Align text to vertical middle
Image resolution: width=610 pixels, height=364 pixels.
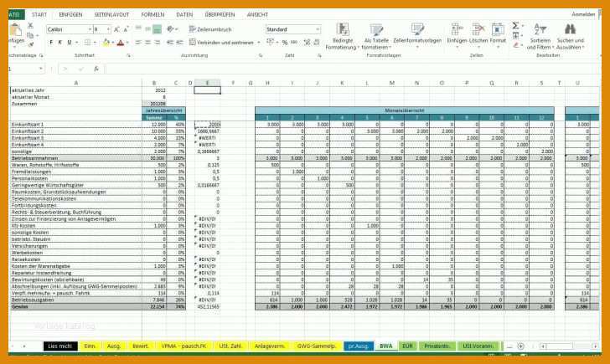click(147, 29)
